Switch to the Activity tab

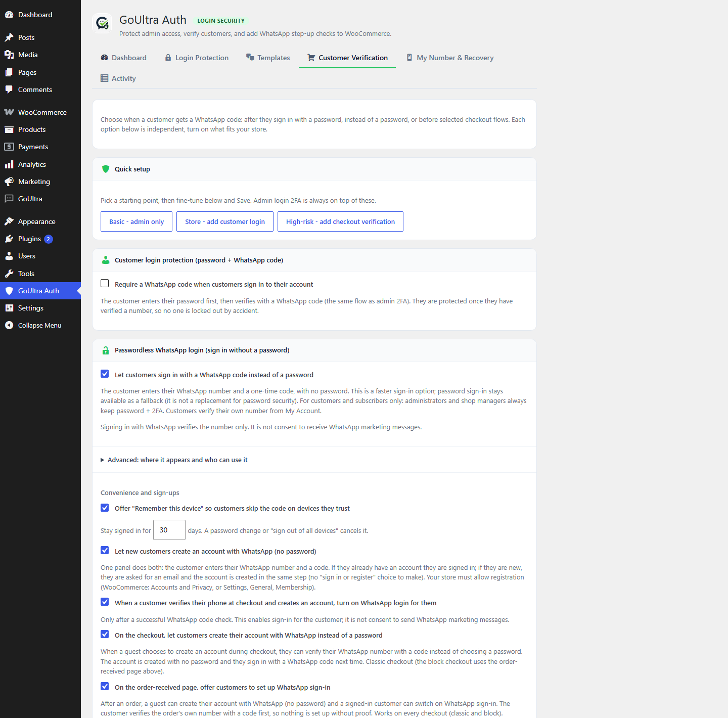pyautogui.click(x=118, y=78)
